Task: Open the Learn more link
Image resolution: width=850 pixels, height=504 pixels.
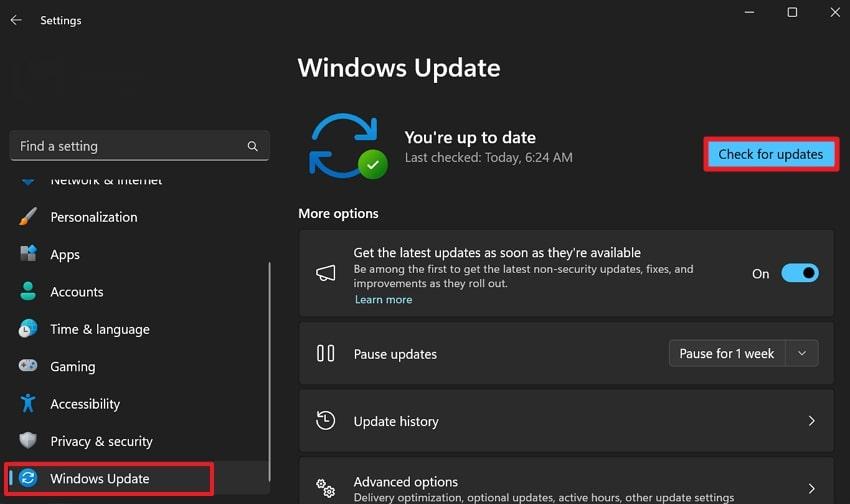Action: tap(383, 300)
